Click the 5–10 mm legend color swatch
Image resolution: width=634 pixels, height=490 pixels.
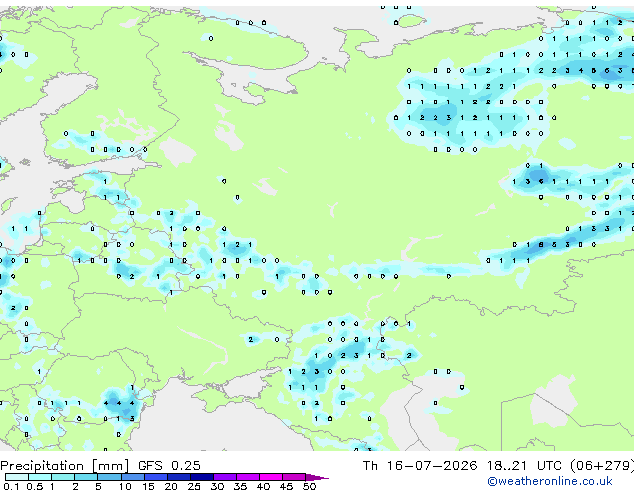109,477
